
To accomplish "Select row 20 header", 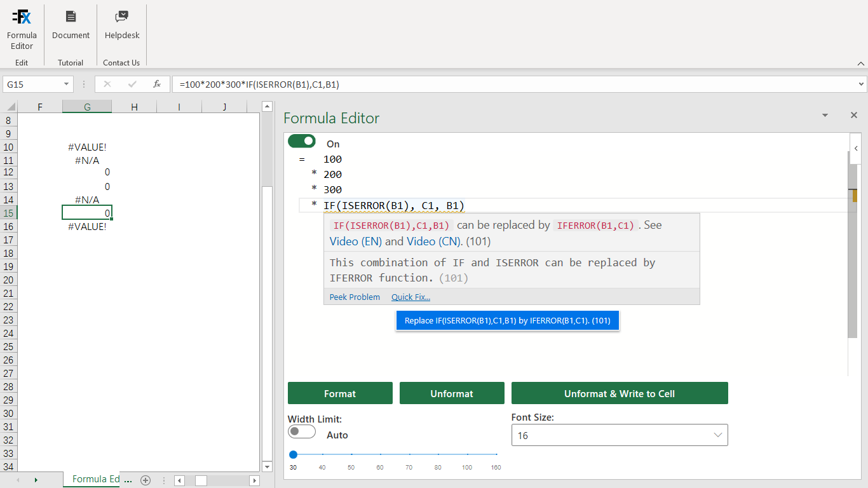I will click(8, 280).
